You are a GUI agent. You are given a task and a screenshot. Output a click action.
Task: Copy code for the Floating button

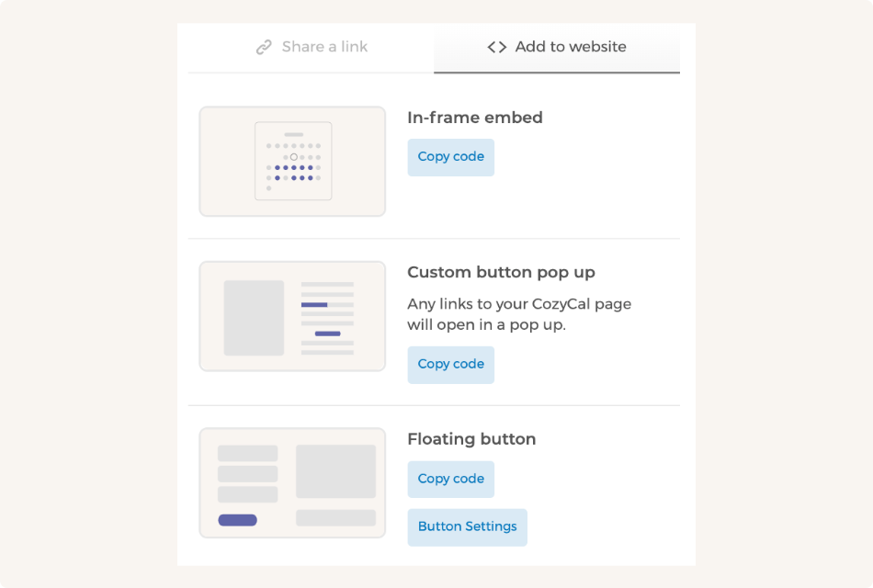pos(450,479)
